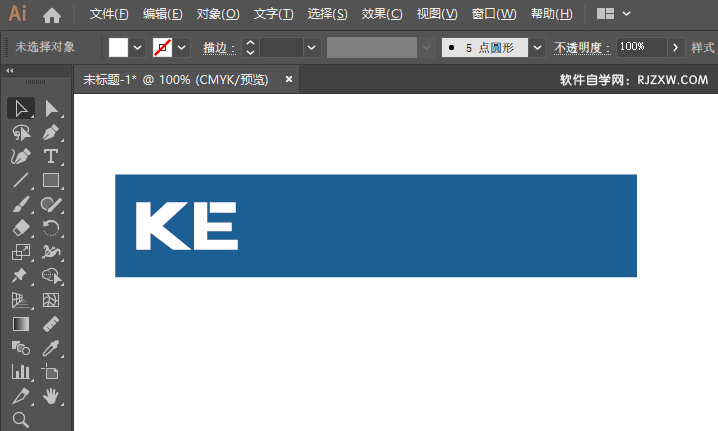Open the 选择(S) menu
718x431 pixels.
pos(327,14)
